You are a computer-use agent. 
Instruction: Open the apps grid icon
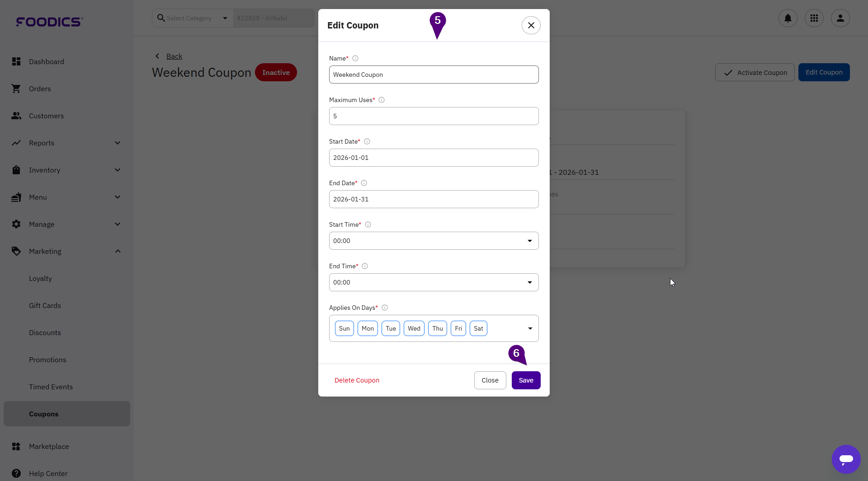[814, 18]
